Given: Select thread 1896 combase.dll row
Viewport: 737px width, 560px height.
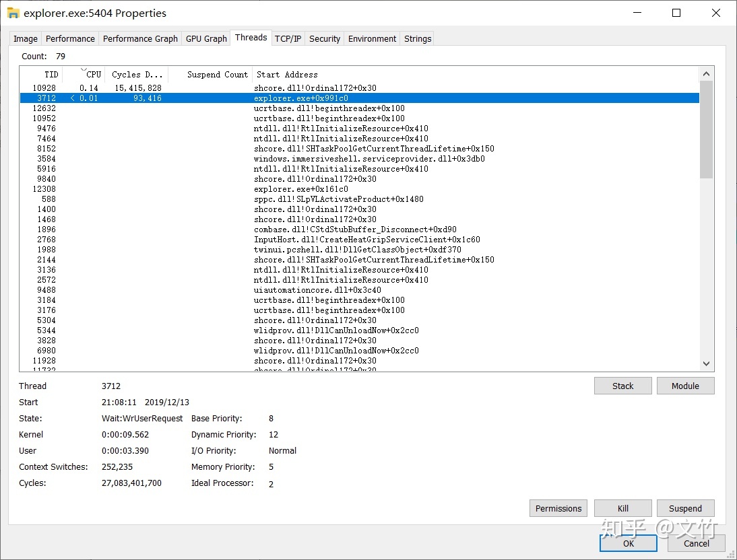Looking at the screenshot, I should pyautogui.click(x=360, y=230).
